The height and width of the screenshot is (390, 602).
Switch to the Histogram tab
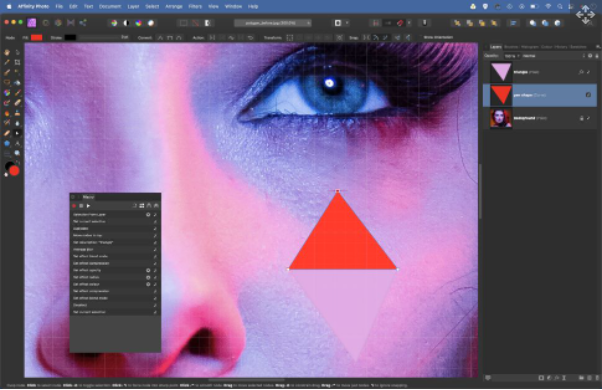pyautogui.click(x=529, y=47)
